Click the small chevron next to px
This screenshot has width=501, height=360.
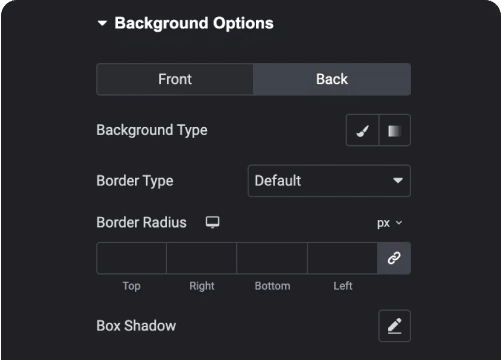pos(399,223)
